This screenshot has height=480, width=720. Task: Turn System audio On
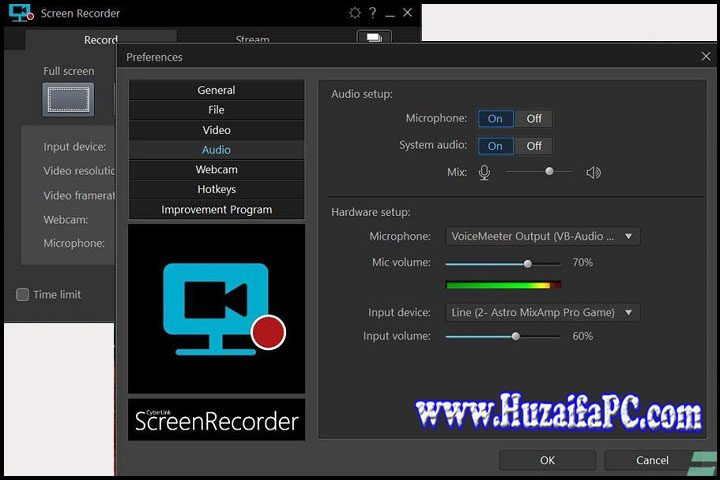495,146
